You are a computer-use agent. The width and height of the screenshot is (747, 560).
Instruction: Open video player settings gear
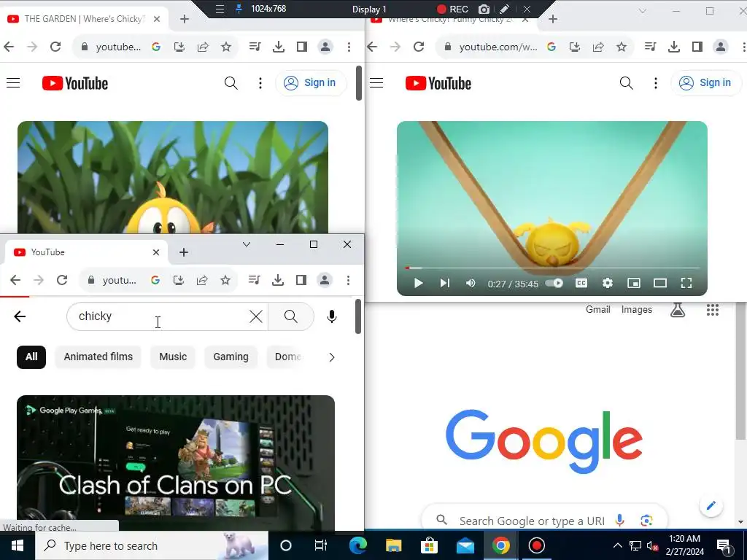(x=608, y=284)
